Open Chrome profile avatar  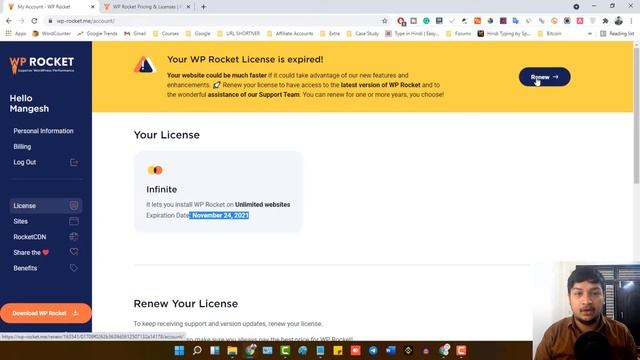click(x=619, y=21)
